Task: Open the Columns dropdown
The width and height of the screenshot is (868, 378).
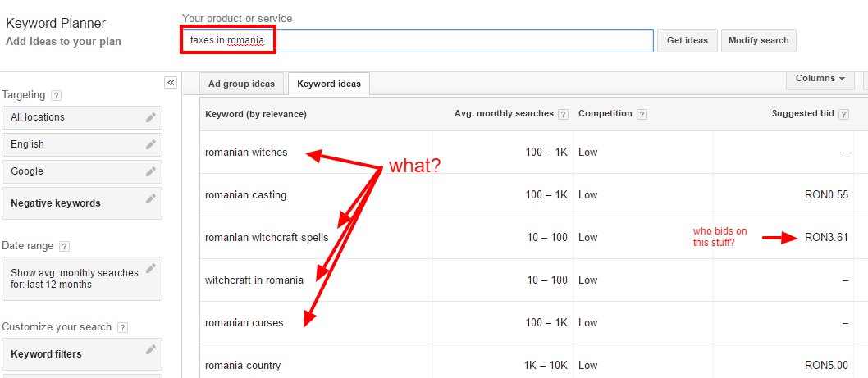Action: click(x=820, y=80)
